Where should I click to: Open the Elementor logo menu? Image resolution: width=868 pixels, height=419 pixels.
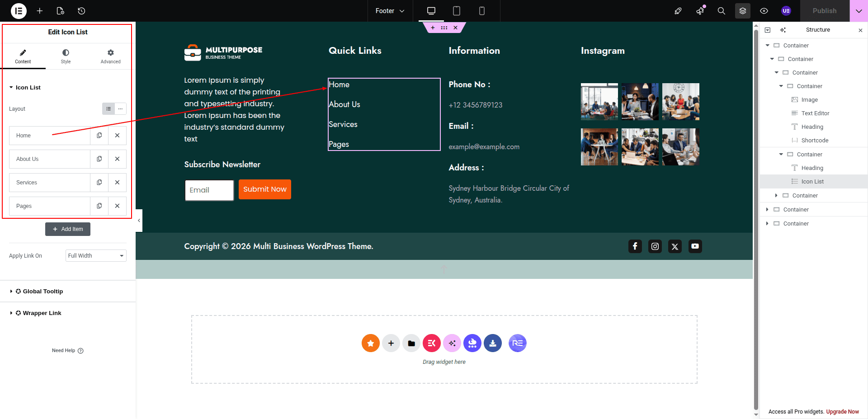(19, 11)
